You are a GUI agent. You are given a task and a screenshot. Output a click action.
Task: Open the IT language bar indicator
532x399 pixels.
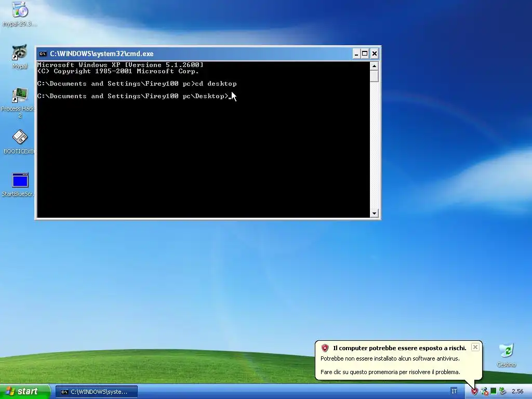[x=454, y=392]
